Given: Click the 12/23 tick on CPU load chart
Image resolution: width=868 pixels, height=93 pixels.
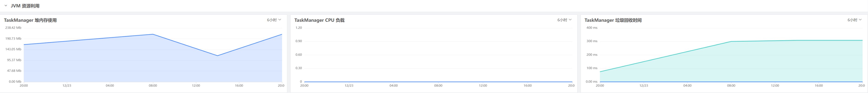Looking at the screenshot, I should point(349,86).
